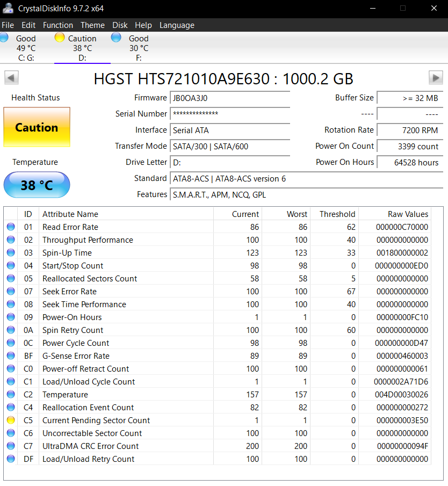Click status orb of Load/Unload Cycle Count row

pyautogui.click(x=11, y=381)
